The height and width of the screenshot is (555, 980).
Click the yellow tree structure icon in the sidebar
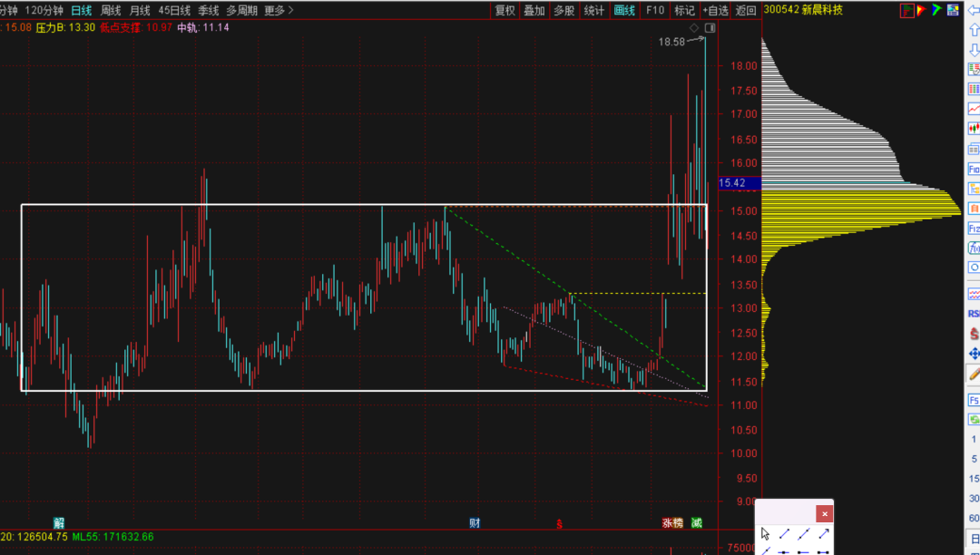[x=974, y=189]
